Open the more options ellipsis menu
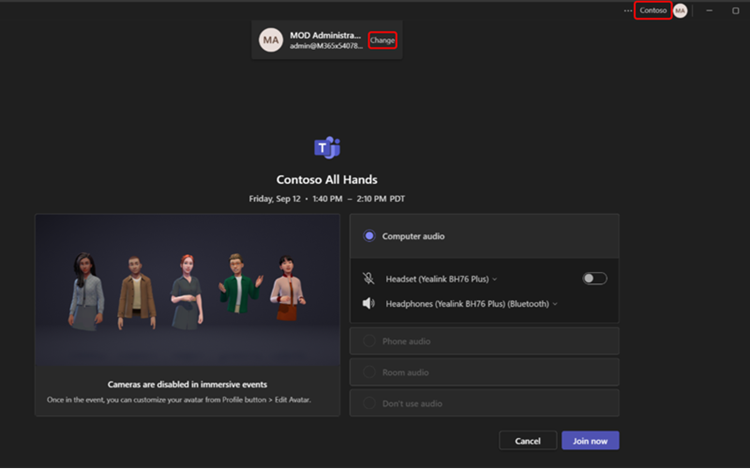This screenshot has width=750, height=469. pos(628,10)
